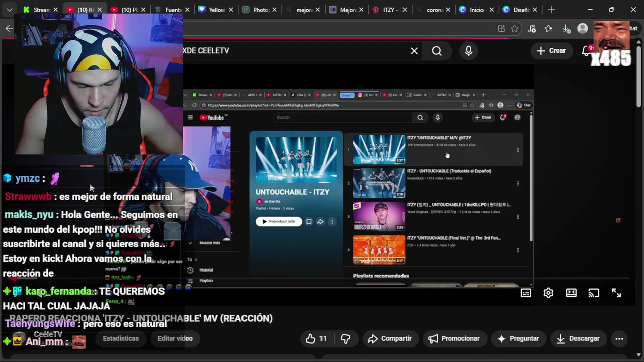Click the apps grid icon in address bar

[x=501, y=29]
